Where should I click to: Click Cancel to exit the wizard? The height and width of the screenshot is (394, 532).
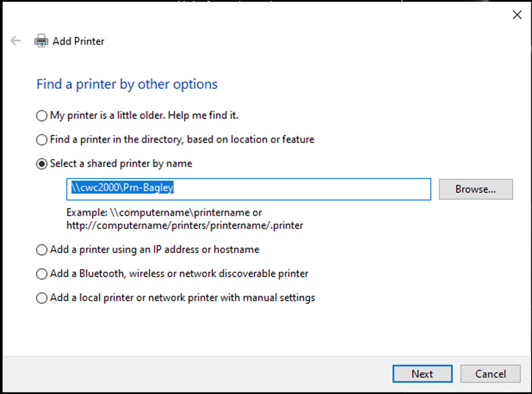[x=490, y=374]
